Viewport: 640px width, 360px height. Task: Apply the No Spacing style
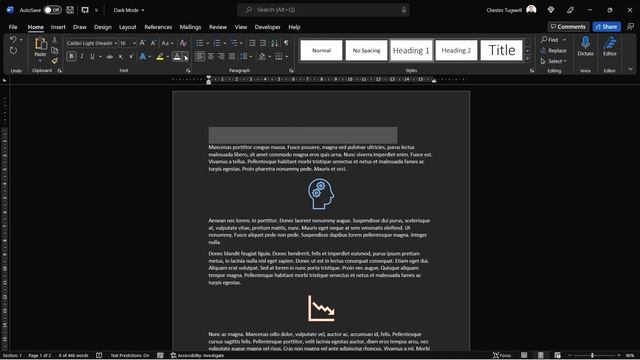366,50
